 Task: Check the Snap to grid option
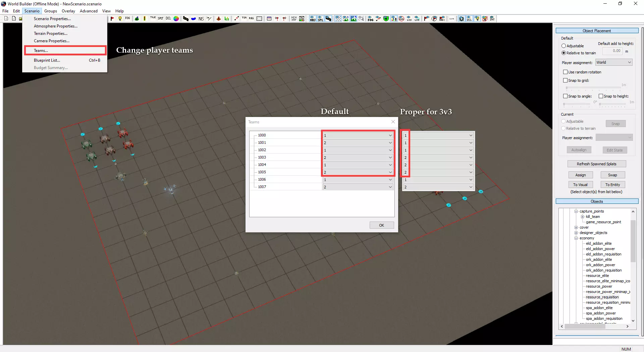click(565, 80)
